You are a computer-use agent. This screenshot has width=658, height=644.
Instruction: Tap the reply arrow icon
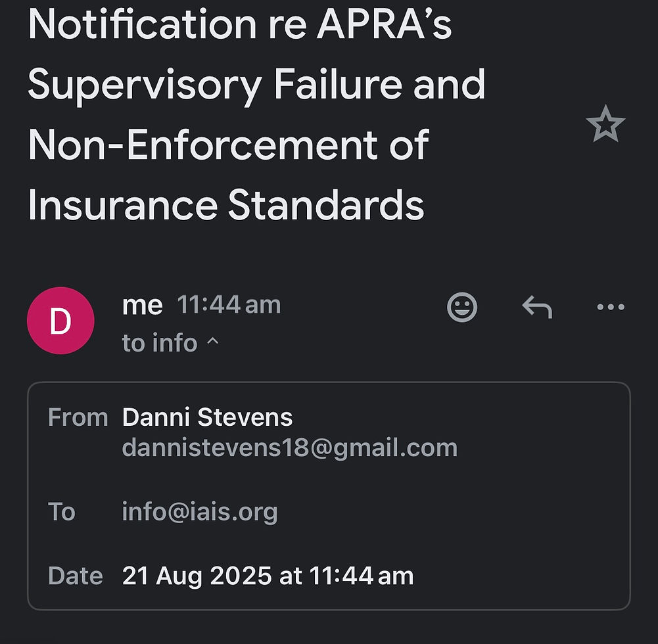[x=536, y=307]
